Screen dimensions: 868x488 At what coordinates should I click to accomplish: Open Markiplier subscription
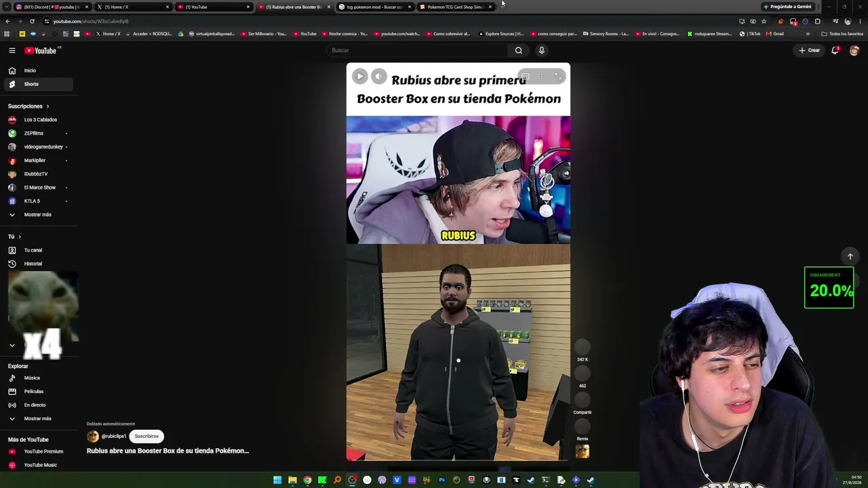click(37, 161)
